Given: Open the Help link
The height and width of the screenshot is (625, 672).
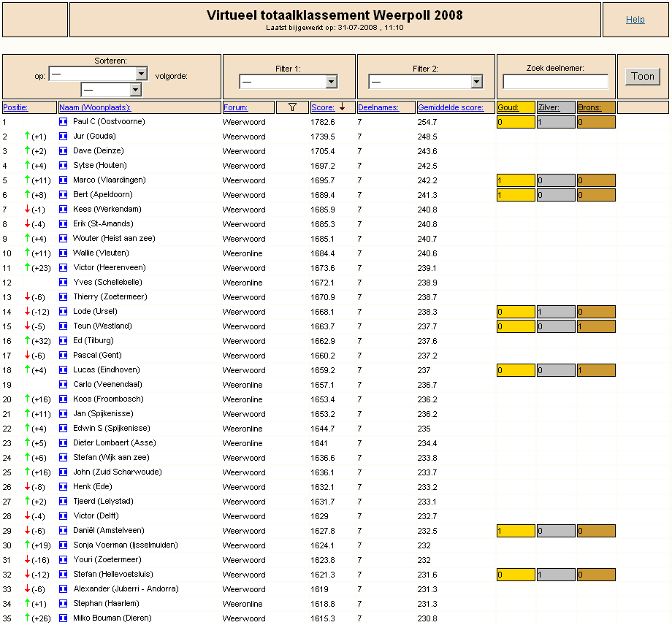Looking at the screenshot, I should [x=635, y=19].
